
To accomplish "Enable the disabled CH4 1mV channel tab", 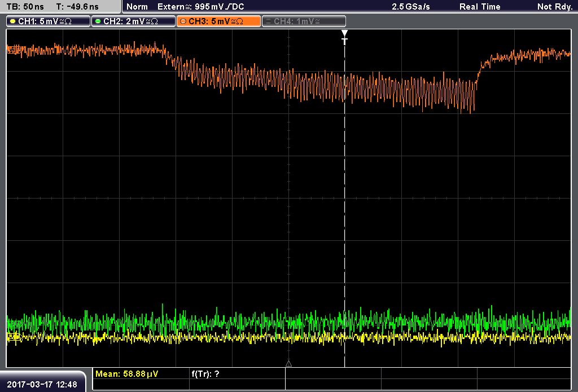I will [304, 21].
